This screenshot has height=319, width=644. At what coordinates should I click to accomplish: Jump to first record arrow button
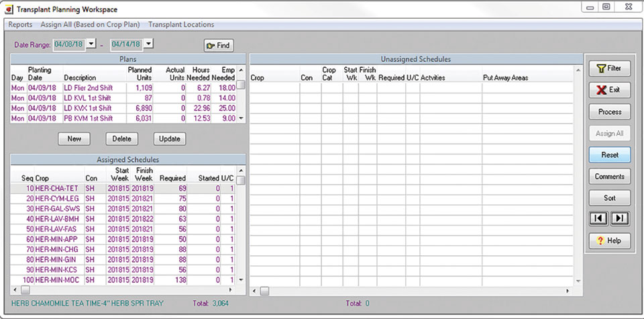coord(599,218)
